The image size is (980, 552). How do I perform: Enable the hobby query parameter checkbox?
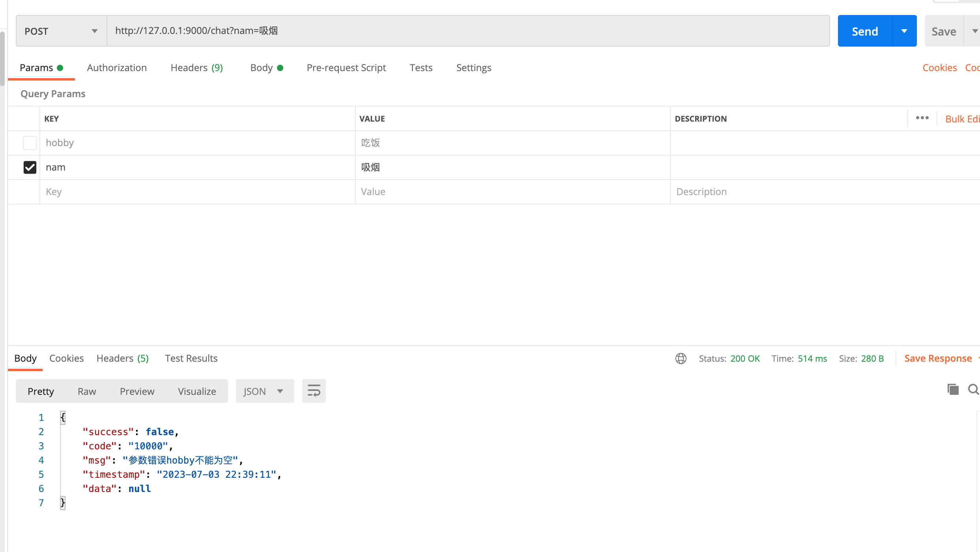coord(30,143)
